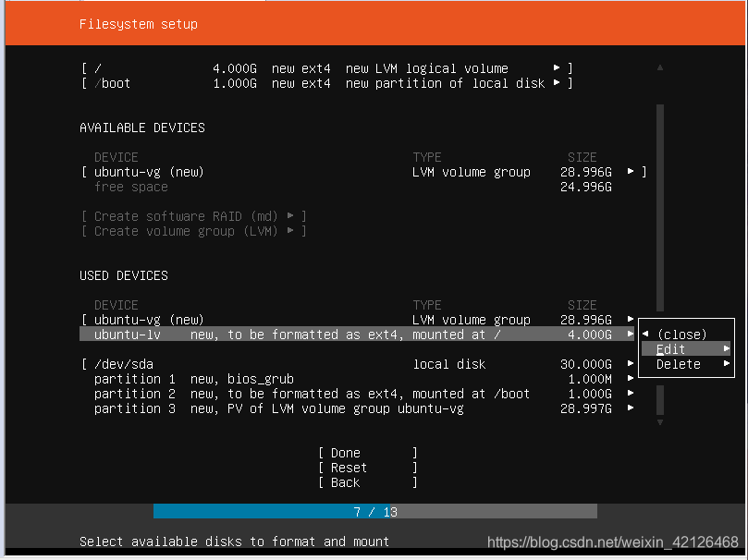
Task: Click Create volume group (LVM) button
Action: tap(193, 231)
